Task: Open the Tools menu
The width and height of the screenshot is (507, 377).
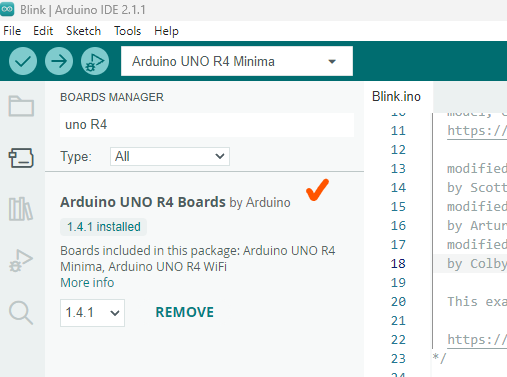Action: (127, 31)
